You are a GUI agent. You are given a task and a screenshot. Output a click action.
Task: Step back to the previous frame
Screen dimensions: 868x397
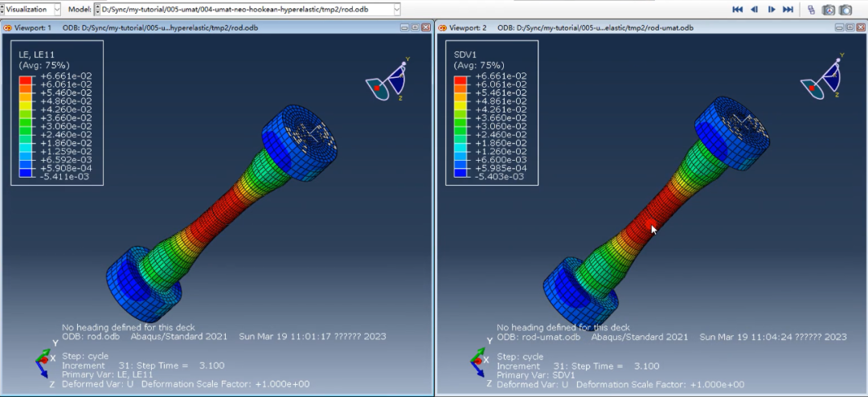(x=755, y=10)
